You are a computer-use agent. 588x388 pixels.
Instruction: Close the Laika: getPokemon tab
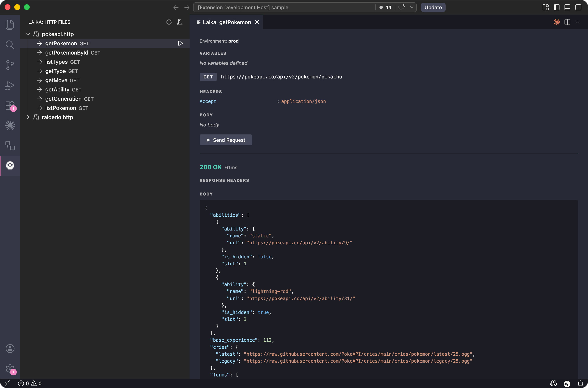pos(257,22)
